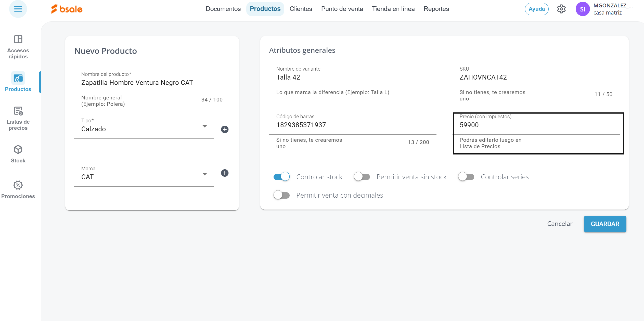Open Punto de venta menu
644x321 pixels.
click(342, 9)
